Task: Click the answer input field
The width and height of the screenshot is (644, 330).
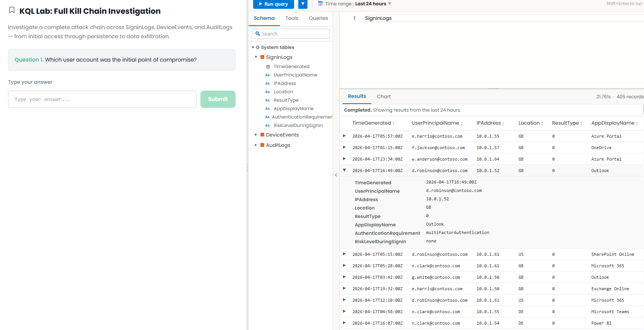Action: (x=102, y=99)
